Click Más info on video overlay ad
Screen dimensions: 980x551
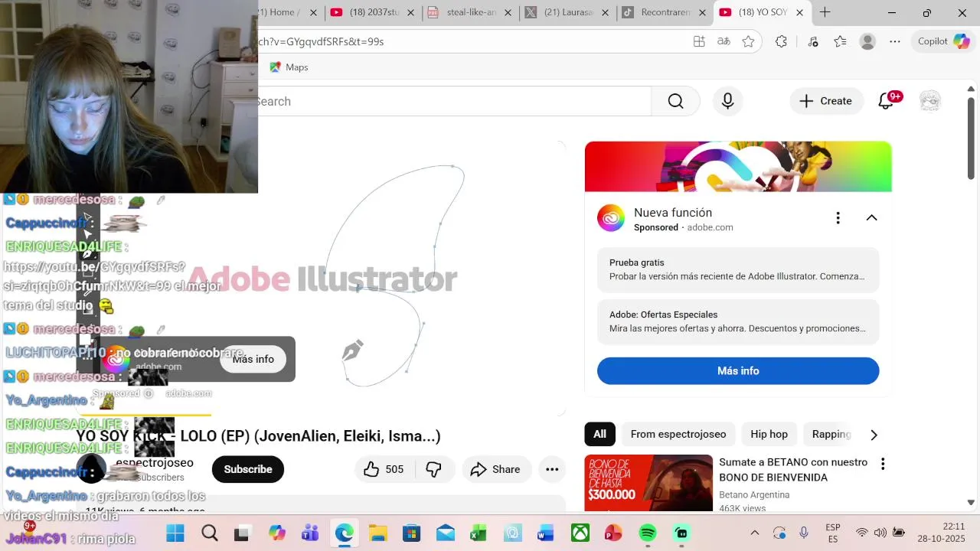[x=253, y=359]
